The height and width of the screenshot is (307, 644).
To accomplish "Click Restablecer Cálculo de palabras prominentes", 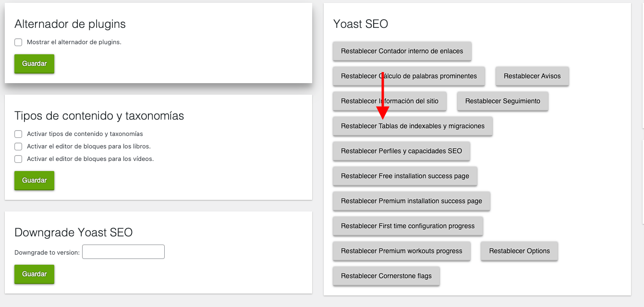I will [x=409, y=76].
